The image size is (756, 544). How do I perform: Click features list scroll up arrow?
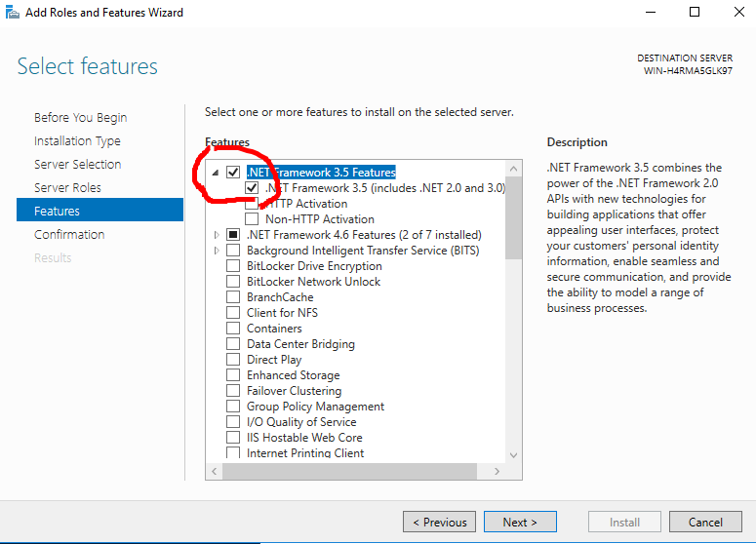coord(513,169)
